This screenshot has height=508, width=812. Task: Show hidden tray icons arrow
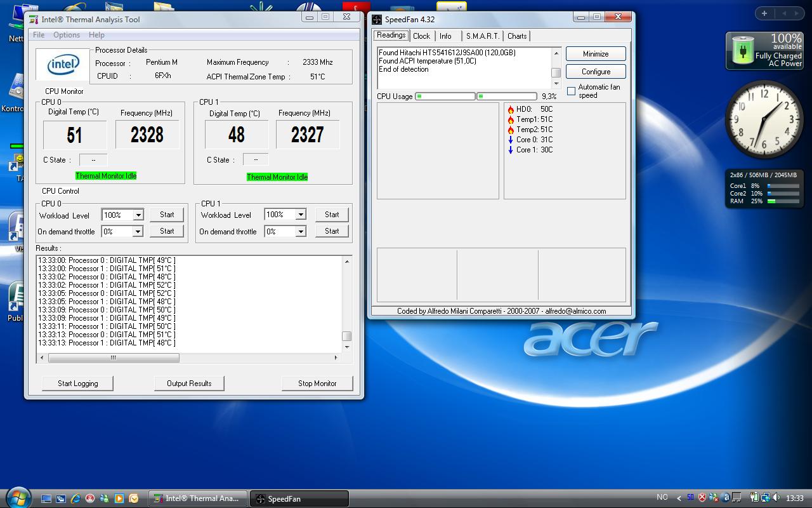coord(679,498)
